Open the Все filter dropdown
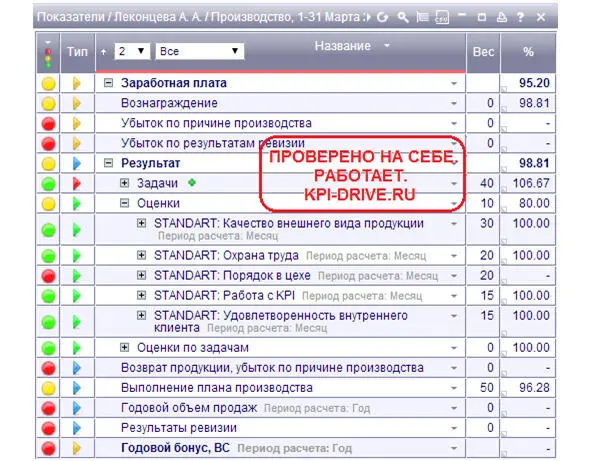The image size is (591, 461). pyautogui.click(x=199, y=51)
